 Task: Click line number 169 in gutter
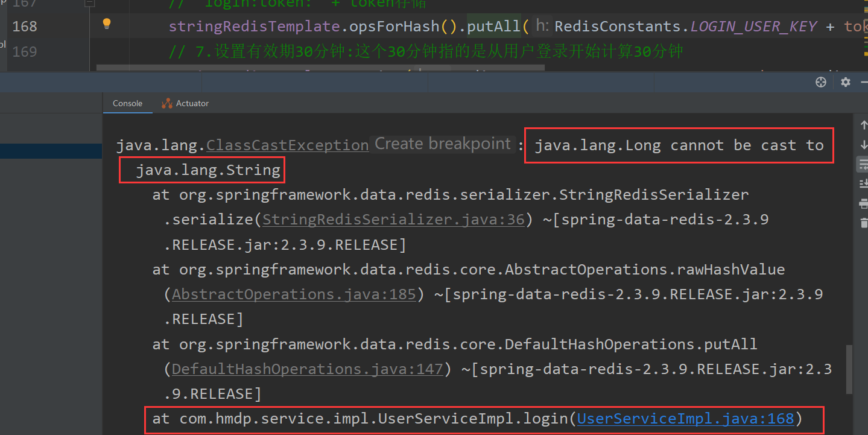coord(25,52)
